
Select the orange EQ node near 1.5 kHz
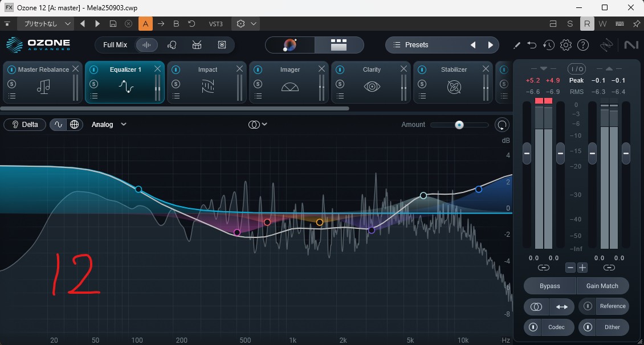click(320, 223)
